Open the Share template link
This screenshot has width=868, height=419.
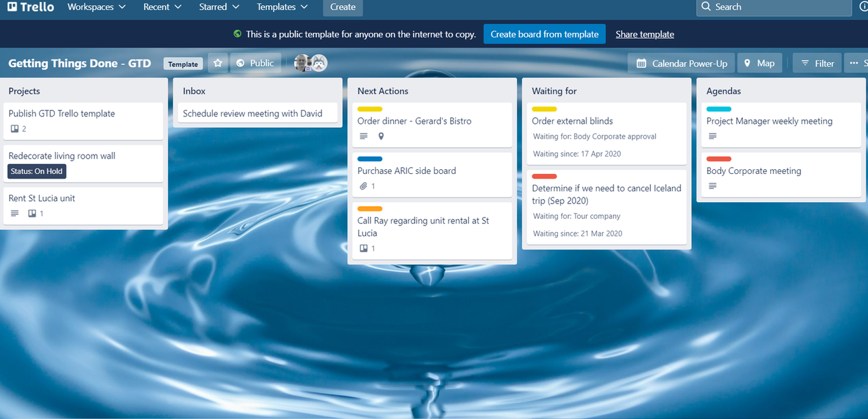[644, 33]
